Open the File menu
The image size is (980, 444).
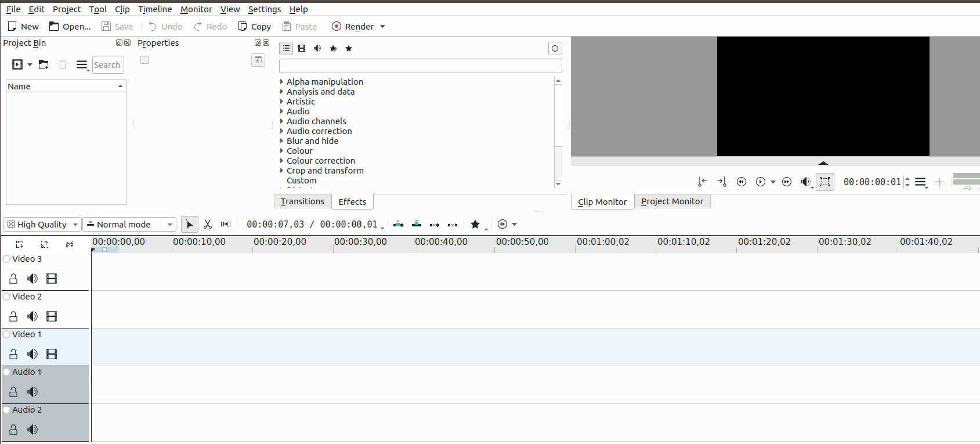[13, 9]
